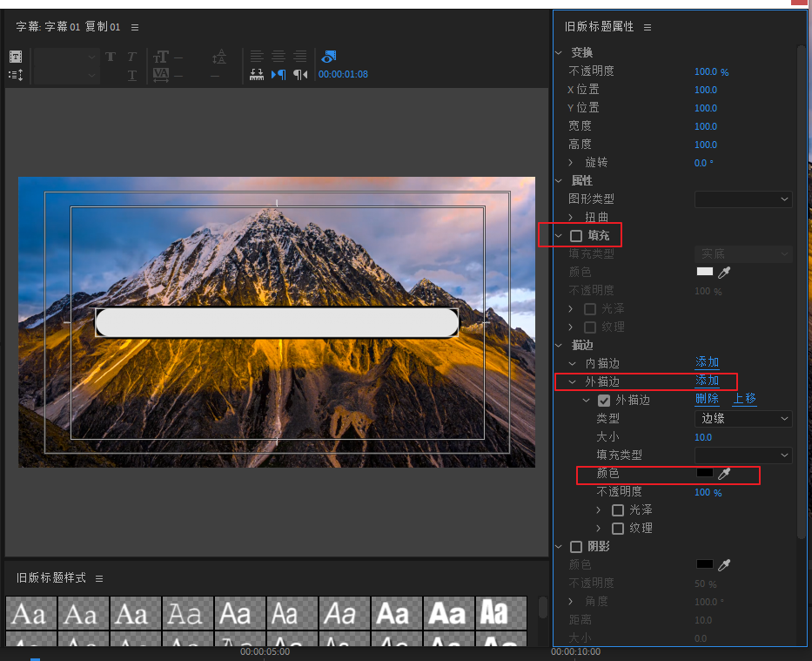Enable the 填充 fill checkbox
The width and height of the screenshot is (812, 661).
(576, 236)
